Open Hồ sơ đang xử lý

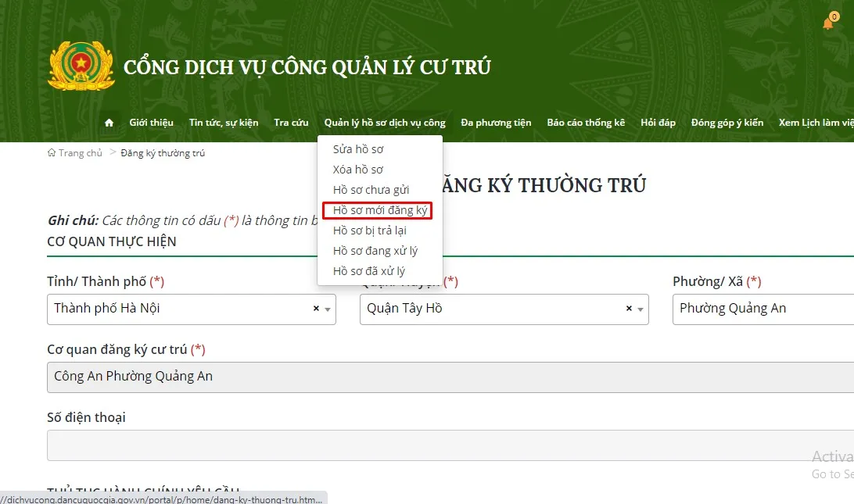coord(375,251)
